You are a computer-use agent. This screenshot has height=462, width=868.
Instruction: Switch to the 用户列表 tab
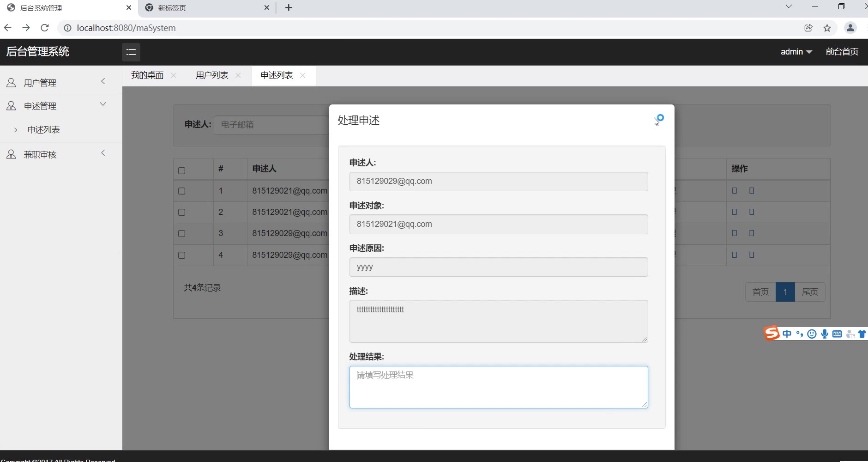coord(212,75)
